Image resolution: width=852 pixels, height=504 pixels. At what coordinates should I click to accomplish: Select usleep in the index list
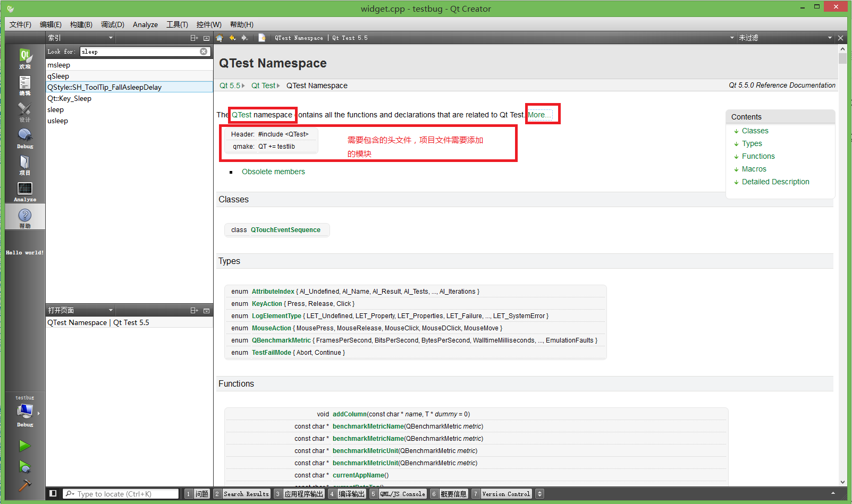(x=129, y=121)
